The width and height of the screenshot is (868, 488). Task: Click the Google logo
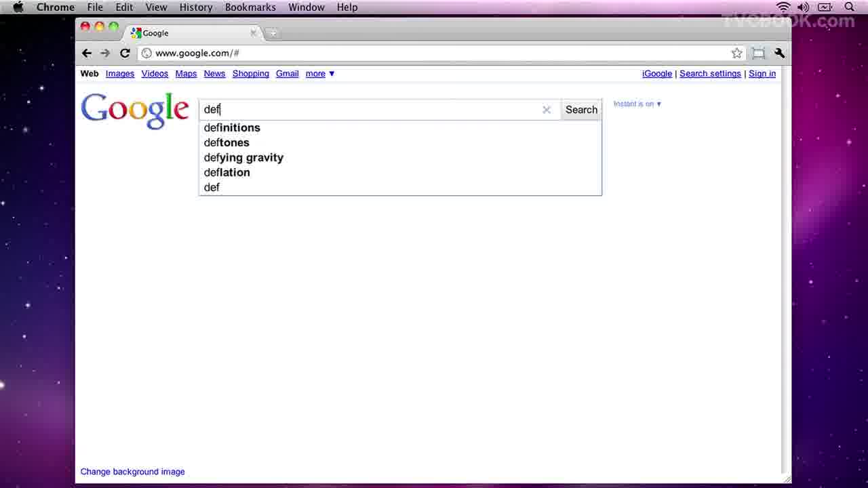click(135, 110)
